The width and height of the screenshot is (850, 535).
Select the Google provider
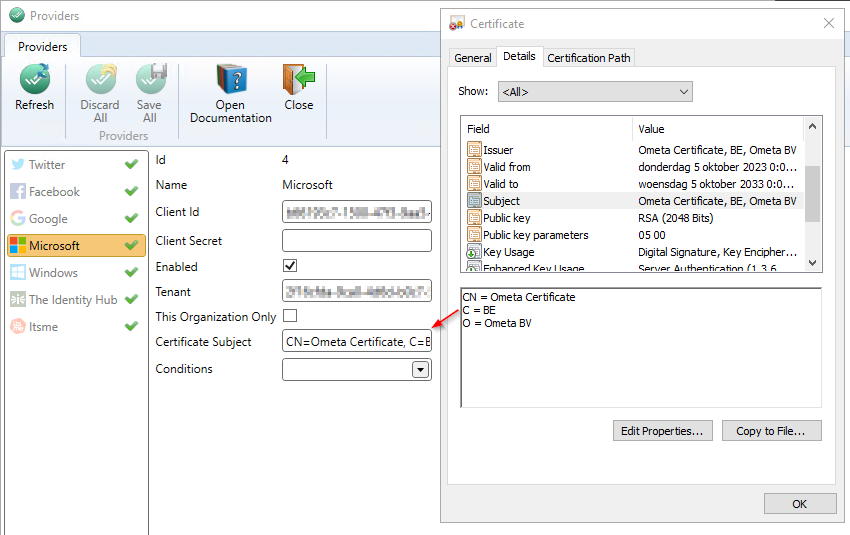(76, 218)
